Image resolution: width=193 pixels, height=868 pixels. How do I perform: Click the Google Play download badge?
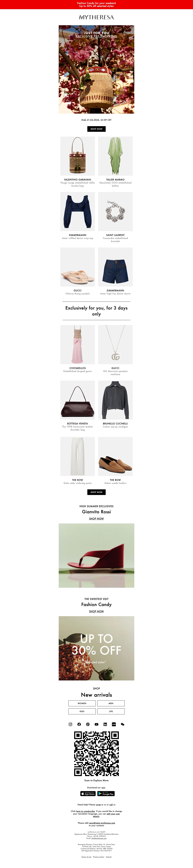pos(106,794)
